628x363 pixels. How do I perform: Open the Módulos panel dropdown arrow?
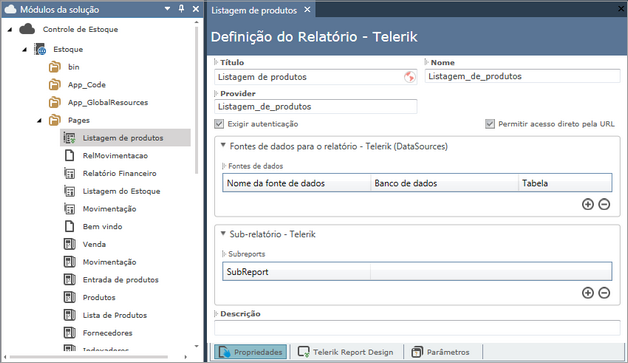coord(167,9)
